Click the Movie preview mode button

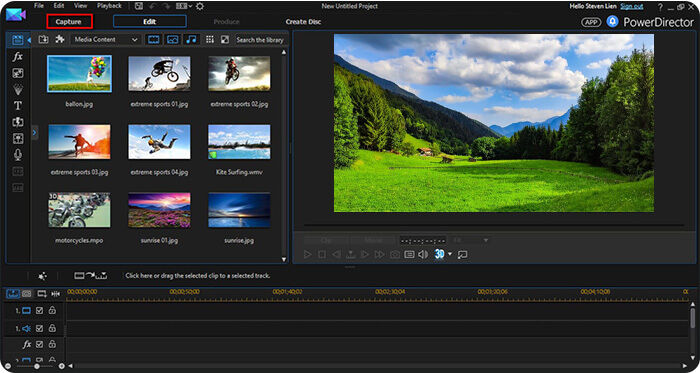373,240
